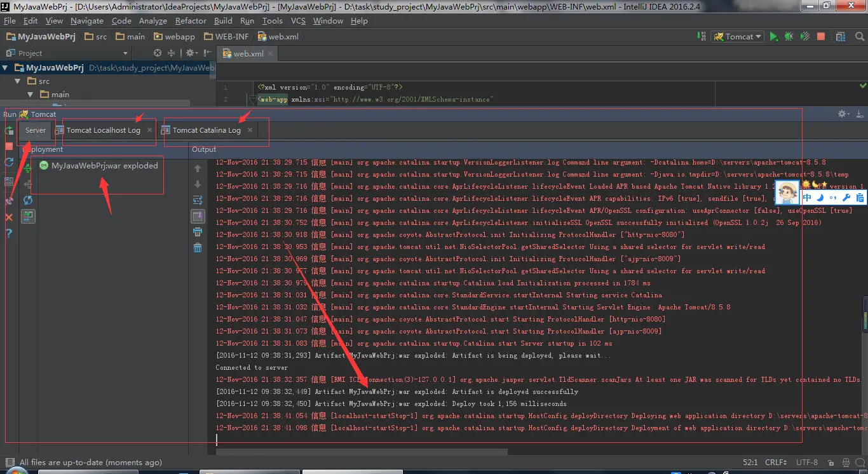Switch to the Server tab
868x474 pixels.
pos(36,130)
